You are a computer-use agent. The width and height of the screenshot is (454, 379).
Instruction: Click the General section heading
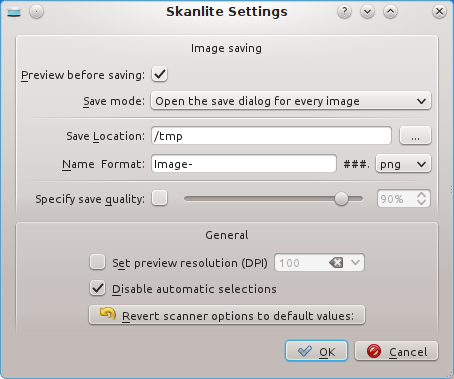coord(227,235)
